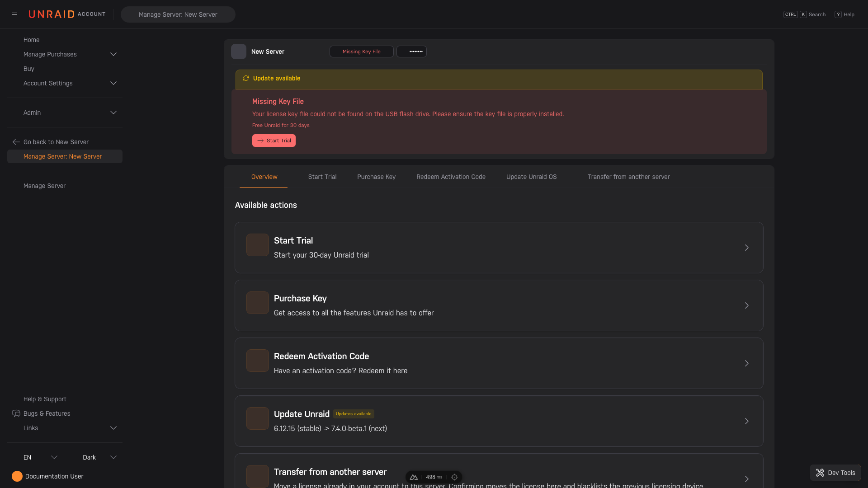Image resolution: width=868 pixels, height=488 pixels.
Task: Switch to Transfer from another server tab
Action: click(x=628, y=177)
